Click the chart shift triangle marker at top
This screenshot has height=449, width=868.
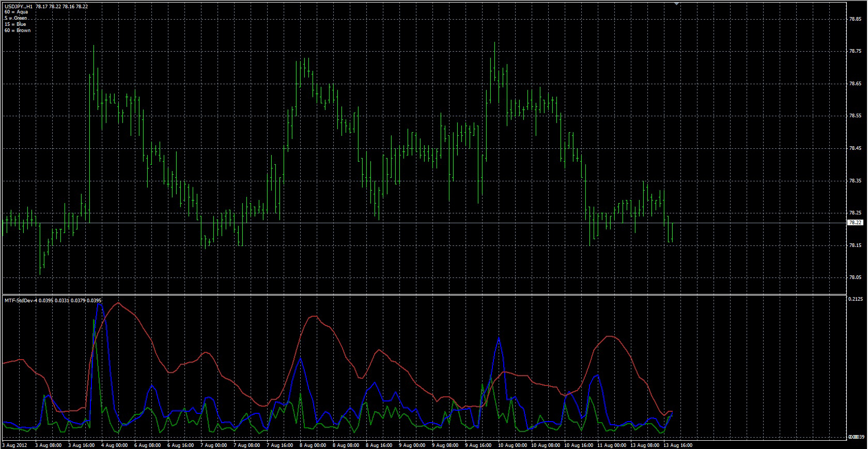[676, 4]
